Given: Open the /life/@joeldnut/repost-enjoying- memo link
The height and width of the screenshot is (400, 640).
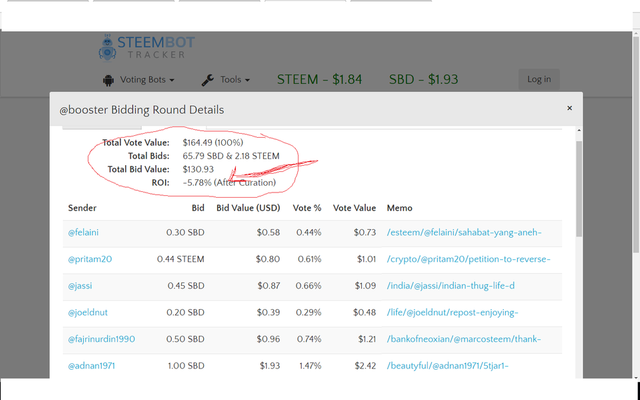Looking at the screenshot, I should pyautogui.click(x=452, y=313).
